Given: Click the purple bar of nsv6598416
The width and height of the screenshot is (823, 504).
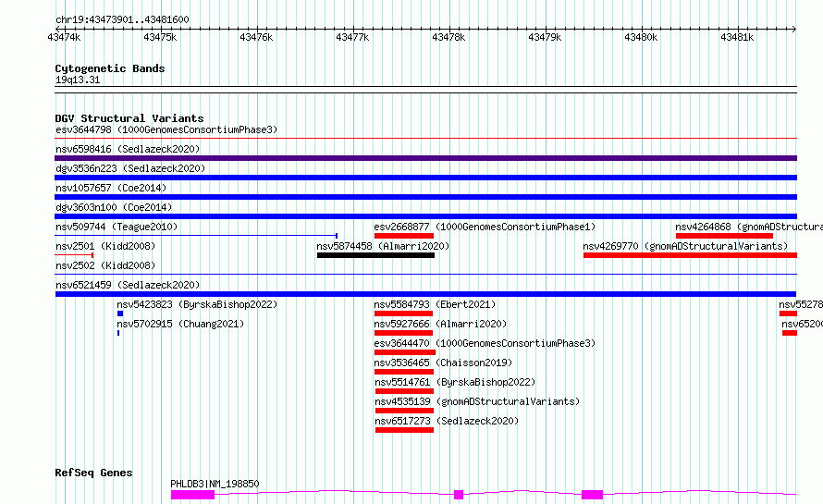Looking at the screenshot, I should point(425,158).
